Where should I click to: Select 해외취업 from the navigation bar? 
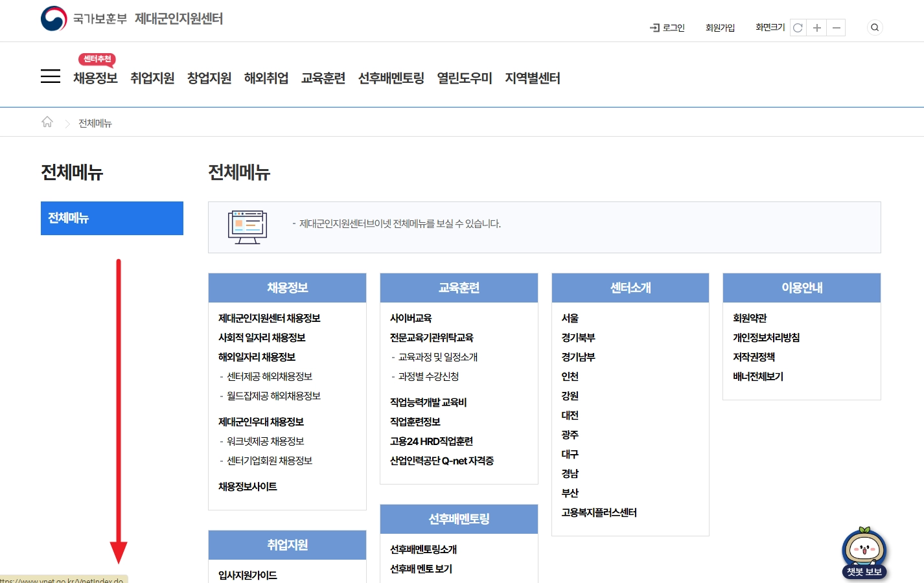(x=266, y=78)
